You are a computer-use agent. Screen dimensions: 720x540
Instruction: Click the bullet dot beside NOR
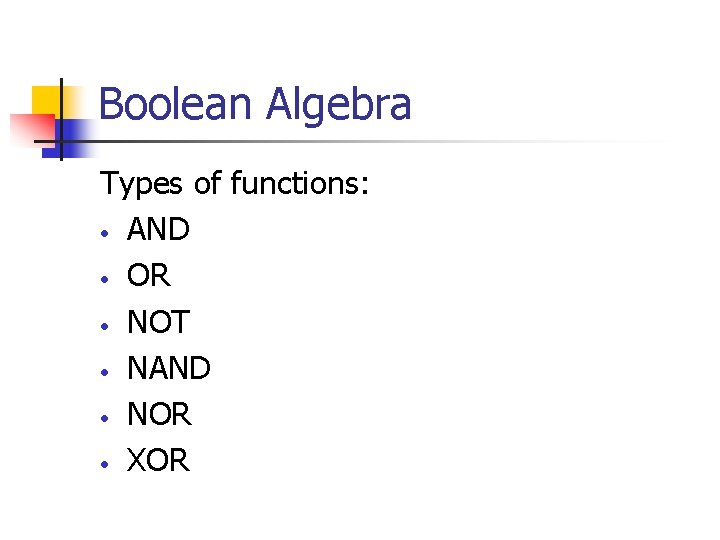pyautogui.click(x=105, y=418)
